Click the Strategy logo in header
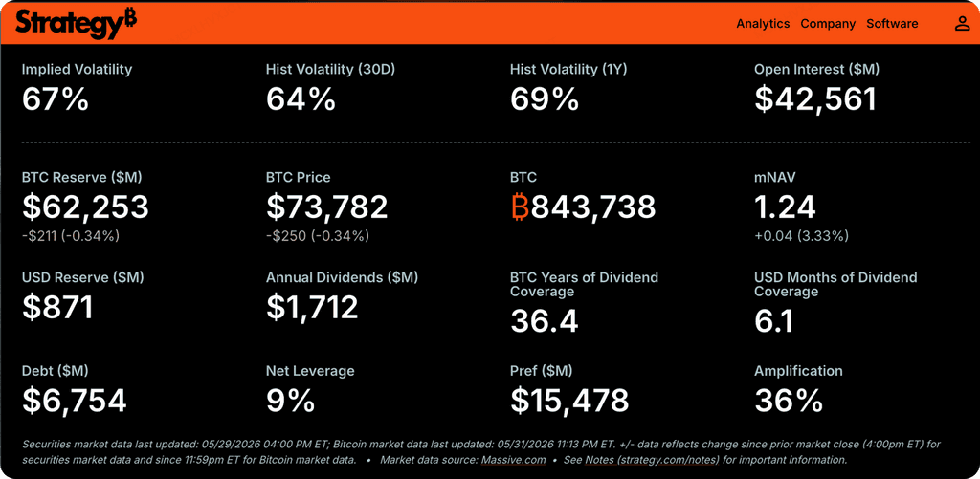This screenshot has height=479, width=980. click(77, 24)
